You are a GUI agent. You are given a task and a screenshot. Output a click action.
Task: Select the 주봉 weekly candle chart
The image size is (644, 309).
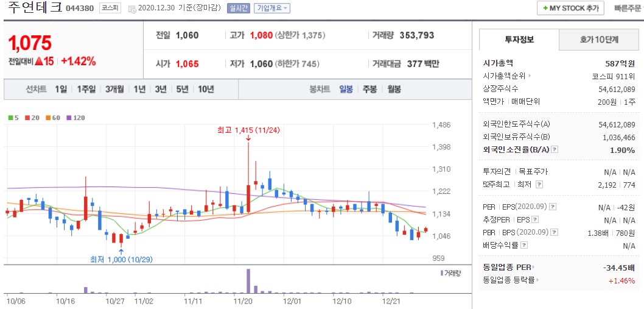[369, 89]
